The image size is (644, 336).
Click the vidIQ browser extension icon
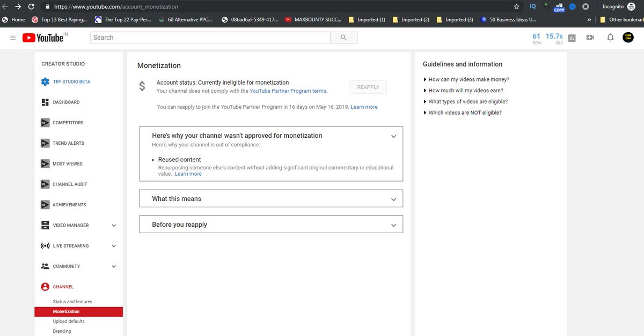pos(532,7)
